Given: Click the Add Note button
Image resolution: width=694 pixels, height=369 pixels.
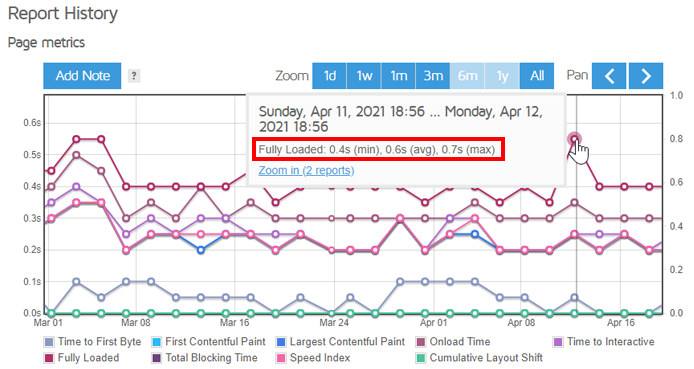Looking at the screenshot, I should tap(82, 76).
